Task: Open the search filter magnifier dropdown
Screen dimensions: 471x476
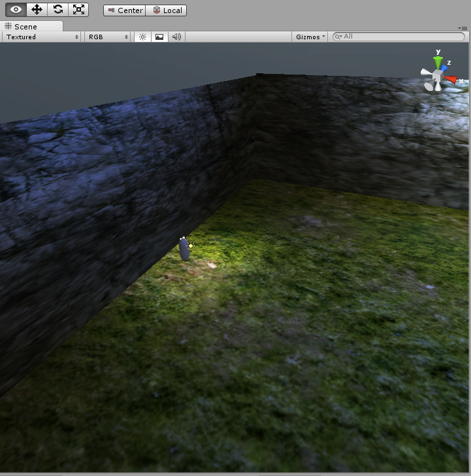Action: coord(338,37)
